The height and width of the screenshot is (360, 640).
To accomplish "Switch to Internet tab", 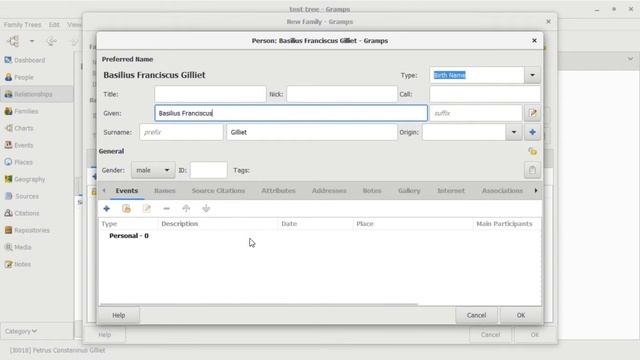I will pos(451,191).
